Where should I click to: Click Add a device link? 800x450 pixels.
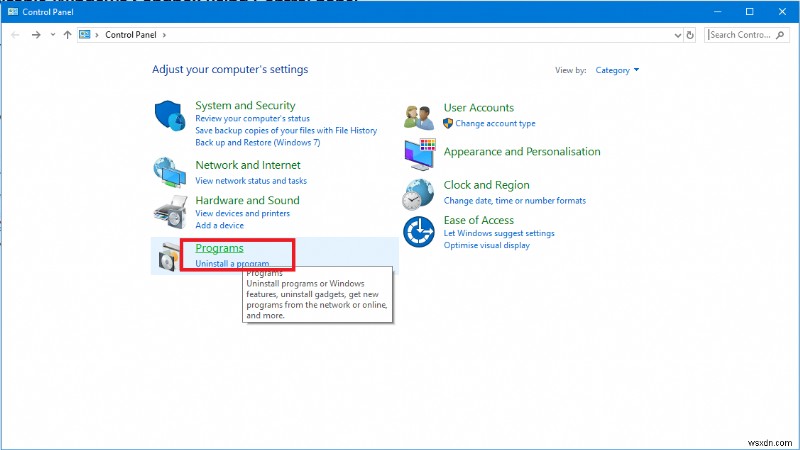219,225
